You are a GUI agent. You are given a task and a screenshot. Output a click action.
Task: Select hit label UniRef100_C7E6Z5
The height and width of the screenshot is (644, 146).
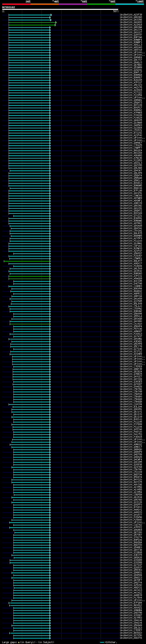click(x=131, y=145)
